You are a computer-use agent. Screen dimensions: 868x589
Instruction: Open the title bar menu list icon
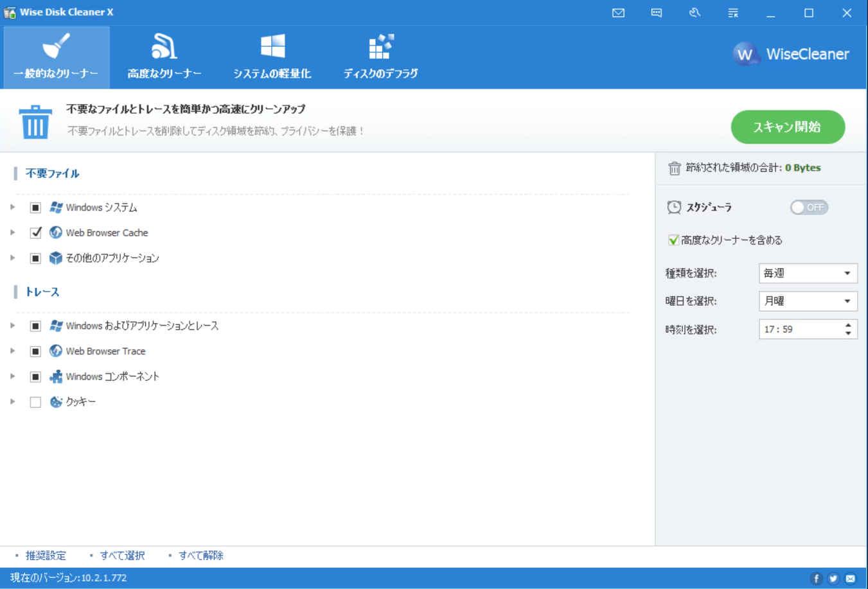[732, 12]
